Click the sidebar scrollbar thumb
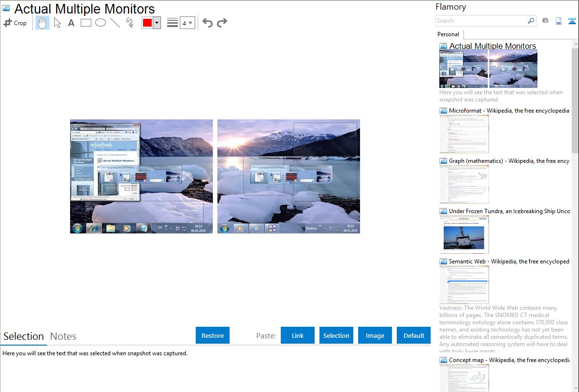Viewport: 579px width, 392px height. coord(575,100)
